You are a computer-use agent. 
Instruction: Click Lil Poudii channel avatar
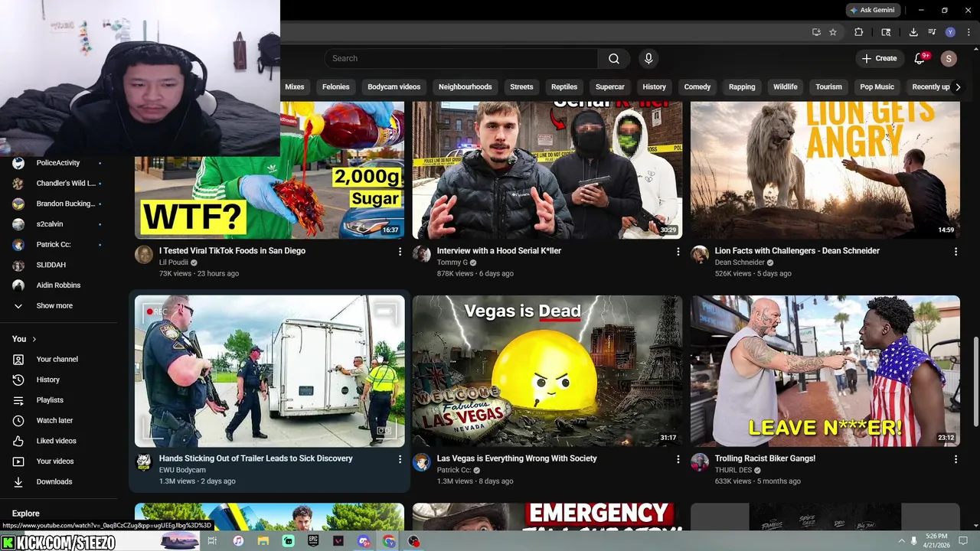tap(144, 254)
